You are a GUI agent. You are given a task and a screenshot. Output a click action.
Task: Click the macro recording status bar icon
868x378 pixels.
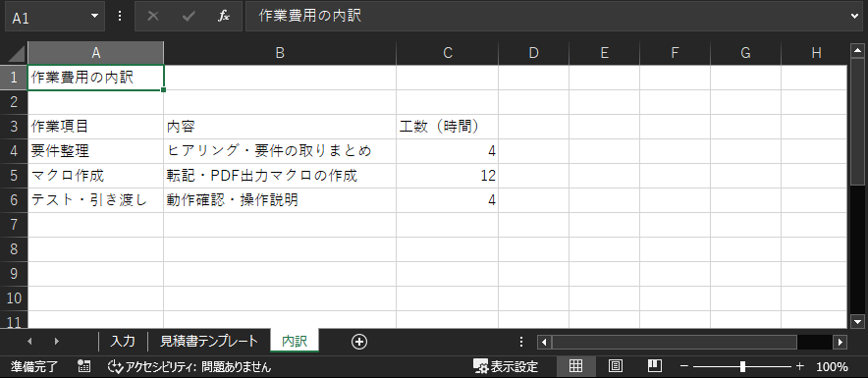pos(84,366)
